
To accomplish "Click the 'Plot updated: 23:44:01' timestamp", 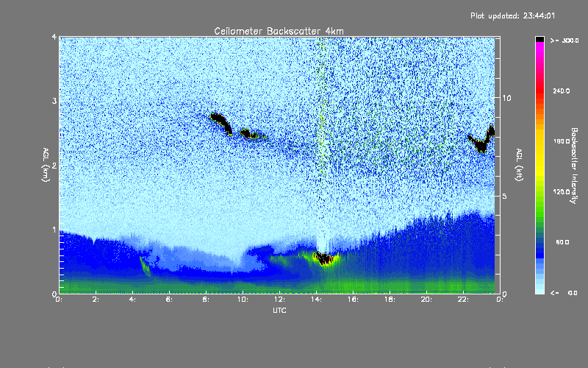I will coord(512,15).
